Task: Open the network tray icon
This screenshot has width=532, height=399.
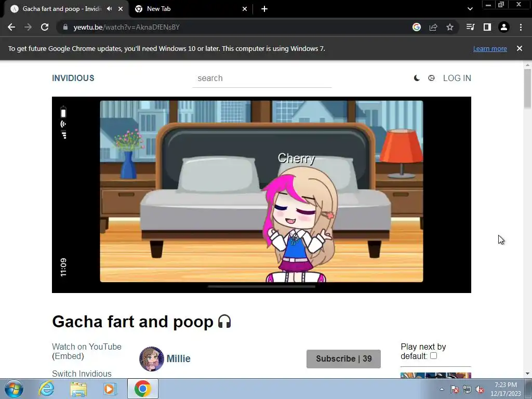Action: pyautogui.click(x=467, y=389)
